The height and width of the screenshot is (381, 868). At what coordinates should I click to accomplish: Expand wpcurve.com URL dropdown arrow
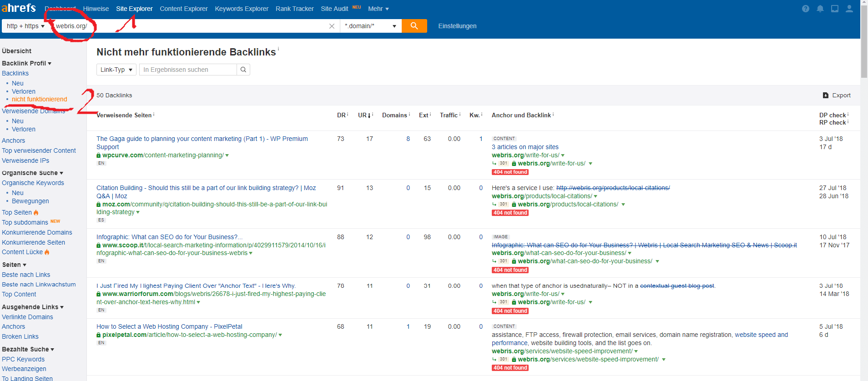[x=227, y=155]
